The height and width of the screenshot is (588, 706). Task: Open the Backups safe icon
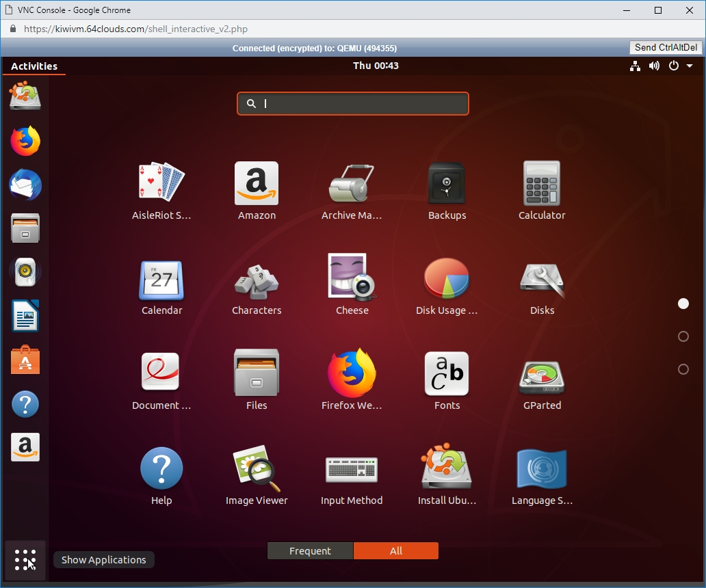pyautogui.click(x=447, y=184)
